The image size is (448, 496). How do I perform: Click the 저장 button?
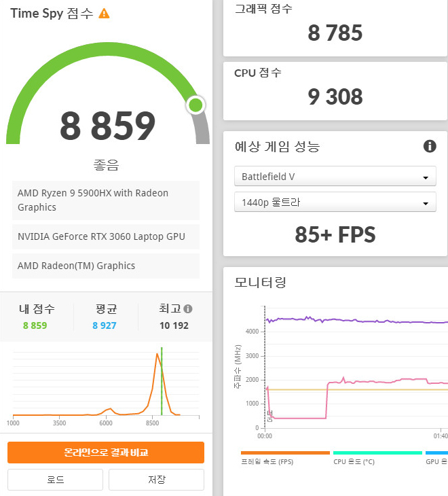156,480
